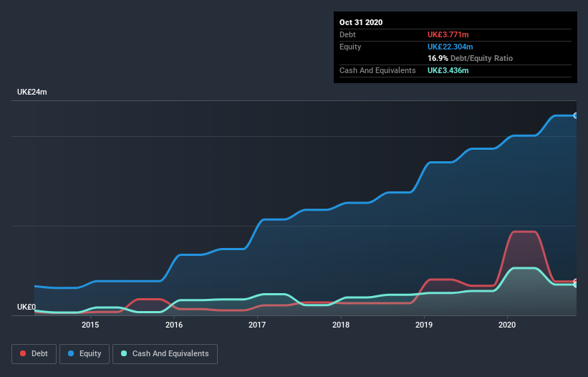Click Cash And Equivalents tooltip label
588x377 pixels.
377,70
